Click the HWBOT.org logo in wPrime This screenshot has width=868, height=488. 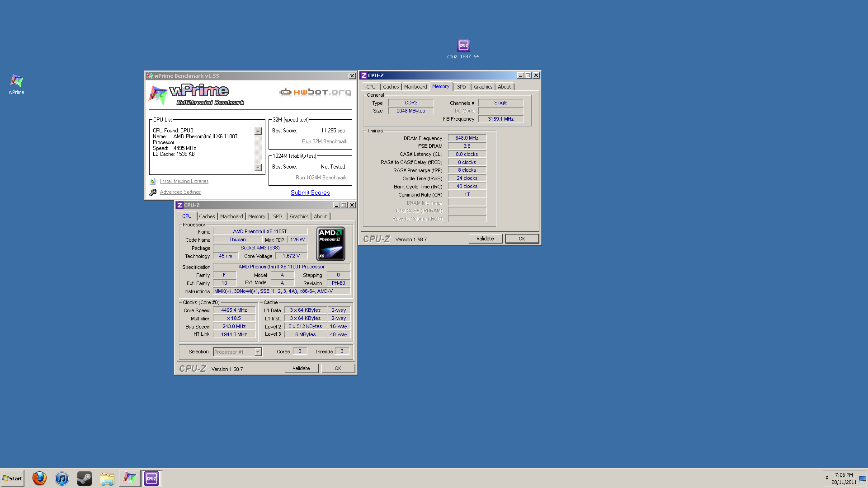pyautogui.click(x=315, y=92)
